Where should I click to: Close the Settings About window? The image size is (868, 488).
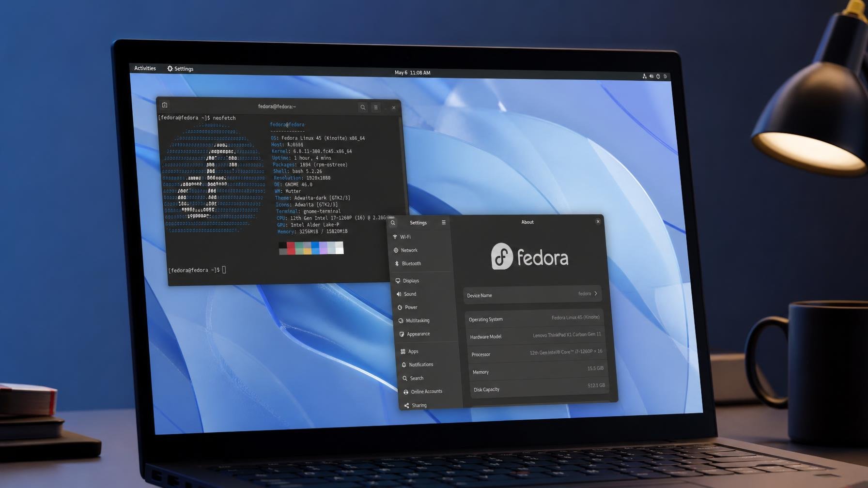[x=598, y=221]
